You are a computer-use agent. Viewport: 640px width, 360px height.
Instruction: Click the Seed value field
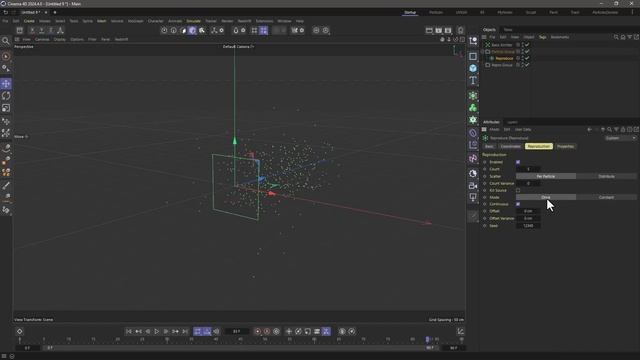[528, 225]
